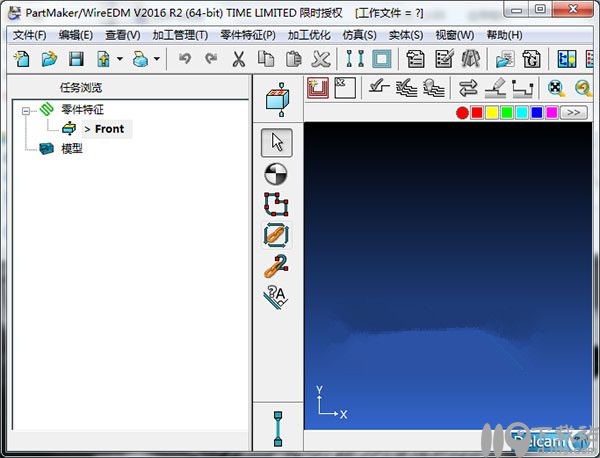Click the Redo arrow icon
Viewport: 600px width, 458px height.
211,59
